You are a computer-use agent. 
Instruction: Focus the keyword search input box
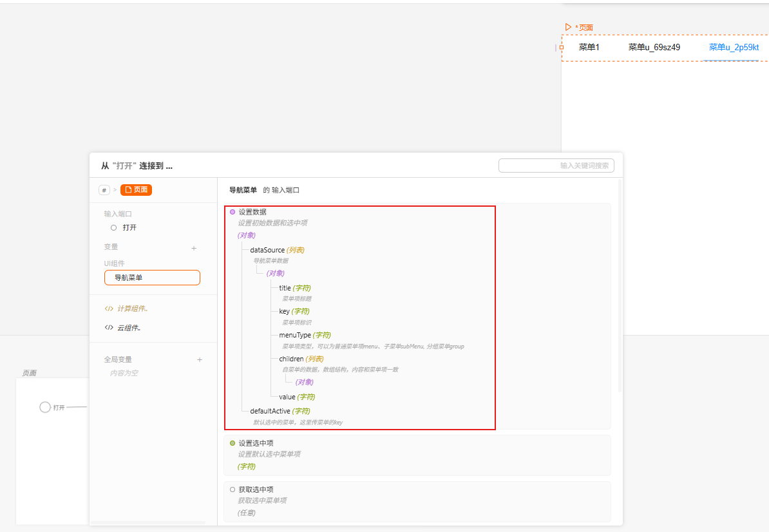pyautogui.click(x=556, y=166)
